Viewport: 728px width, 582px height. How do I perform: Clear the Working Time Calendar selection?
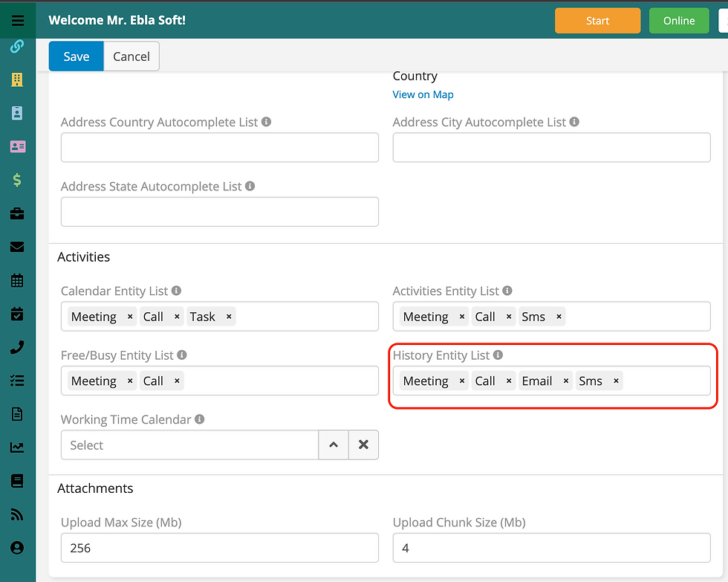(363, 445)
